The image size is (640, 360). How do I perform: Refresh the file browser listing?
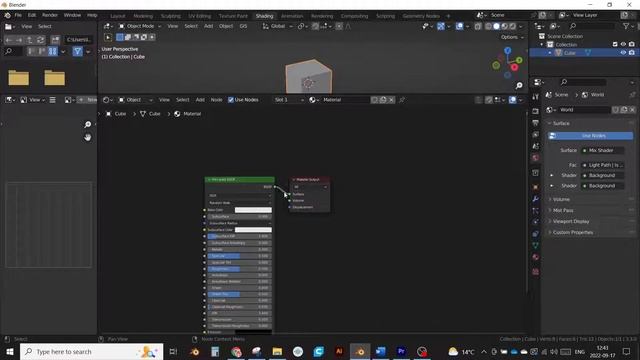40,40
